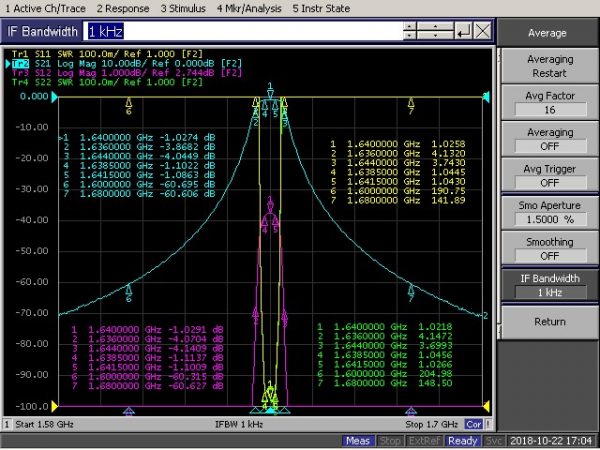Click the -50.00 Y-axis scale label

click(x=32, y=251)
